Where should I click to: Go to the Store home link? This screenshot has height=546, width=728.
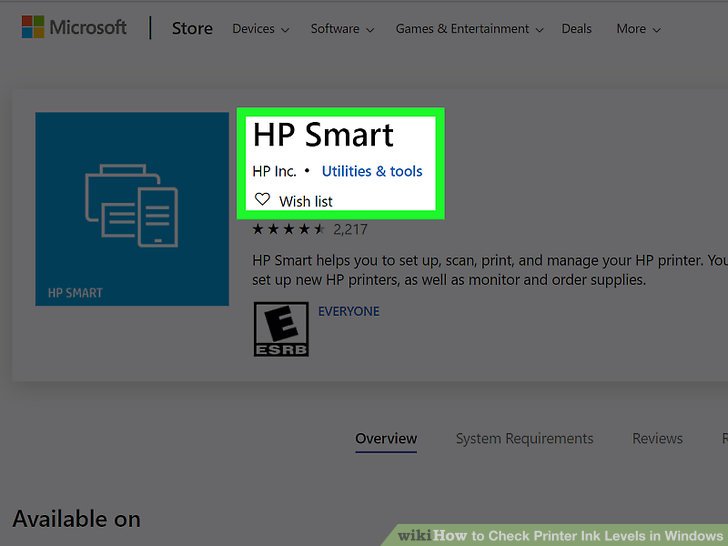click(192, 28)
